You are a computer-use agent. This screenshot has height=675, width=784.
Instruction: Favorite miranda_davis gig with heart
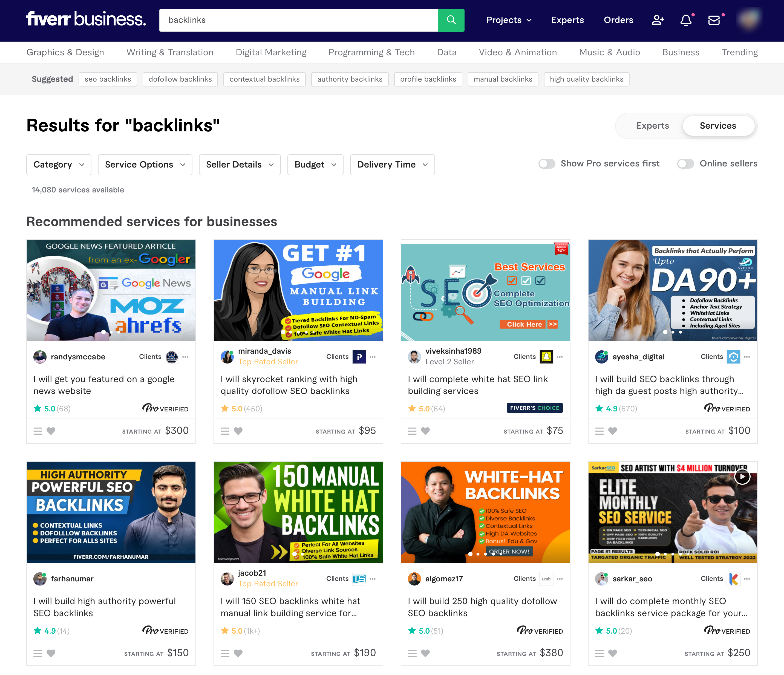238,431
